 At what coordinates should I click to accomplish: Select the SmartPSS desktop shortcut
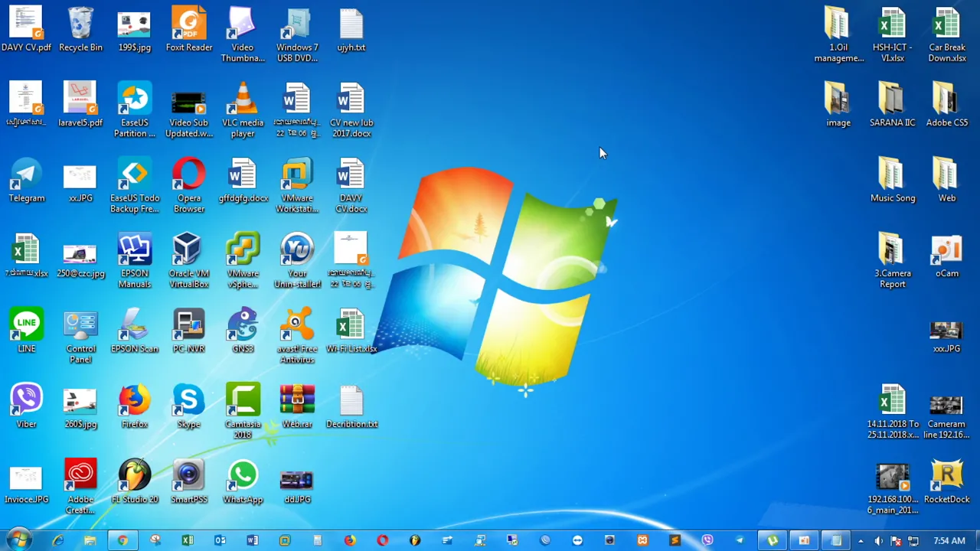click(188, 481)
